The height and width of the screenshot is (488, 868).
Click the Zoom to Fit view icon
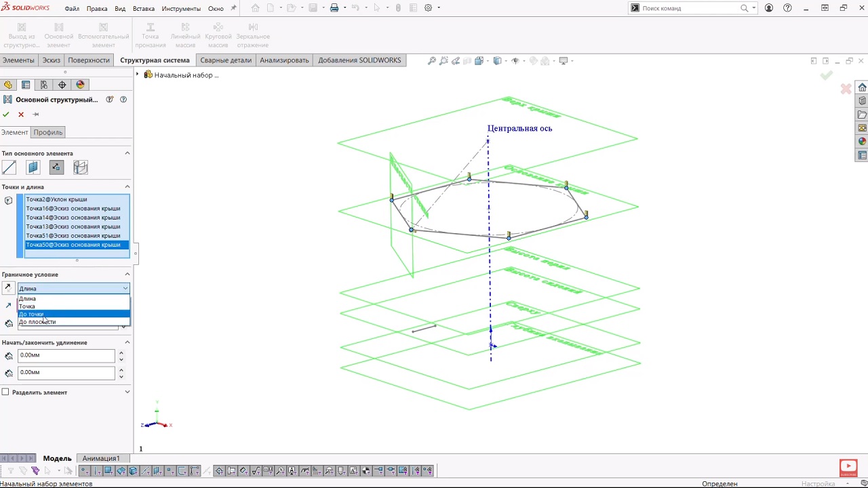tap(431, 61)
